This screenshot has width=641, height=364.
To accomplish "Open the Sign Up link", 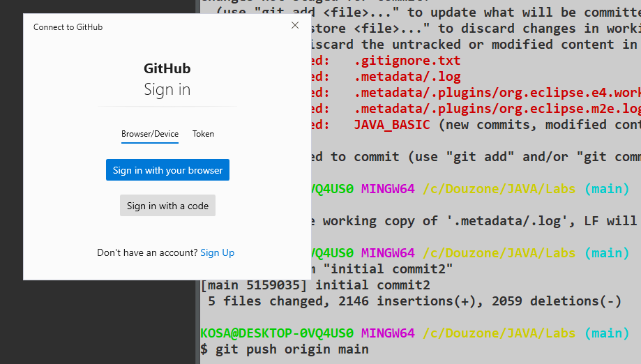I will point(217,253).
